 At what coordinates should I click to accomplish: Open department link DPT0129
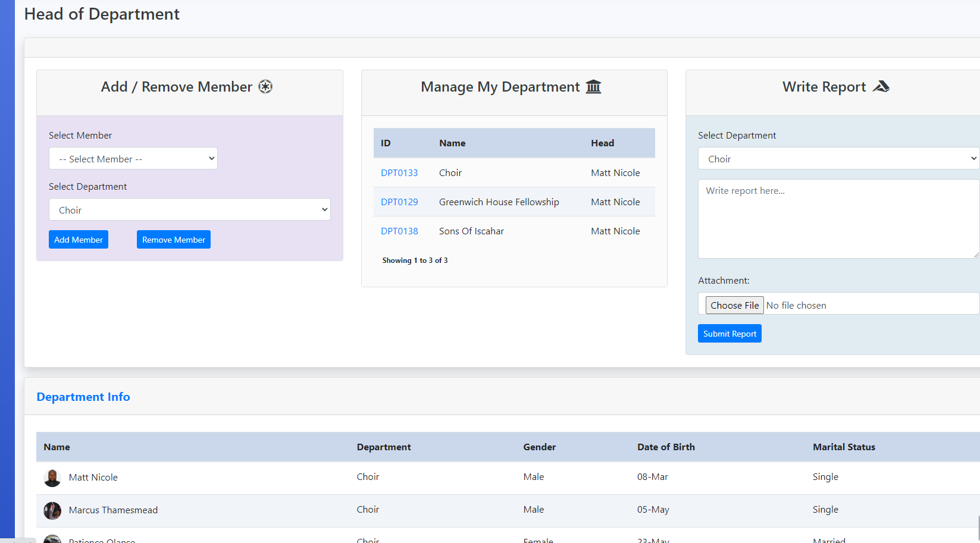click(399, 202)
